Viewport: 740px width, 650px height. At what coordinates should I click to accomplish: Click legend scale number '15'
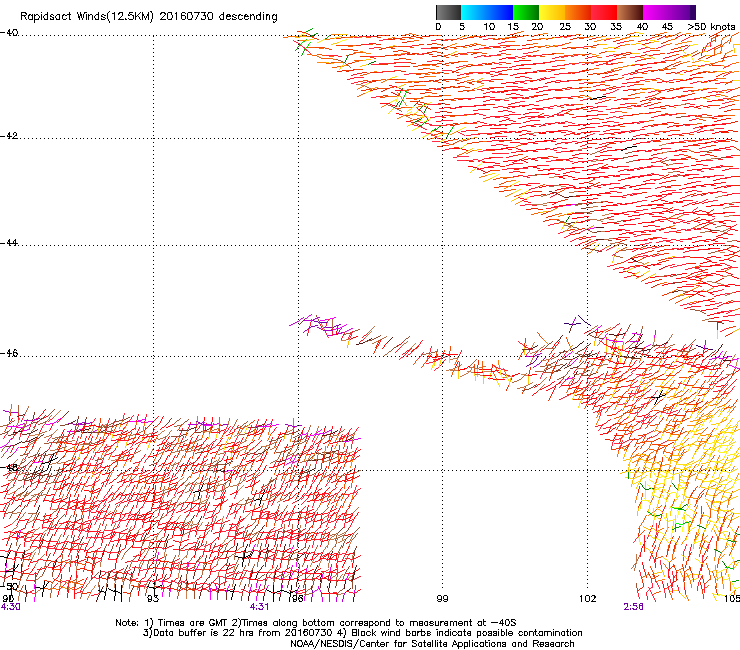(x=513, y=27)
